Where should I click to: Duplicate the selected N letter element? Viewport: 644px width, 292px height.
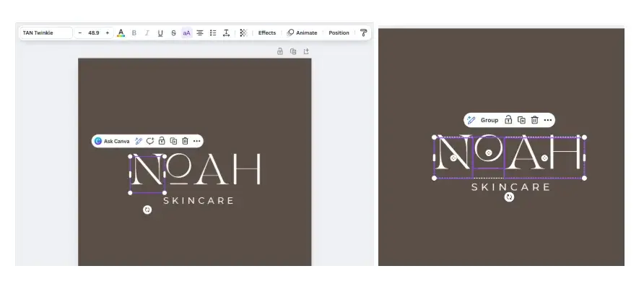[173, 141]
